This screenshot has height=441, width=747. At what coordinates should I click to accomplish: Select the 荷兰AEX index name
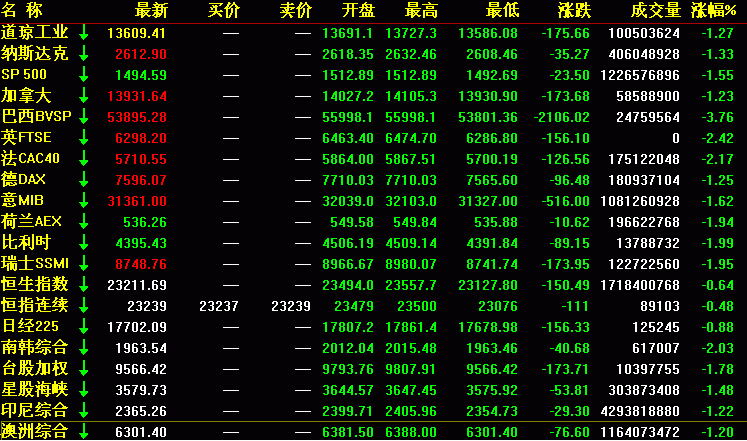(x=31, y=221)
